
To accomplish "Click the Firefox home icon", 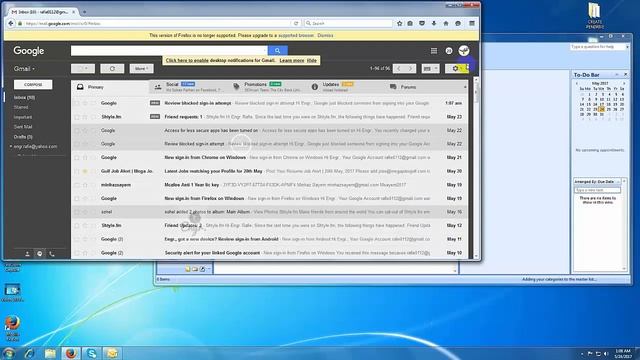I will 446,24.
